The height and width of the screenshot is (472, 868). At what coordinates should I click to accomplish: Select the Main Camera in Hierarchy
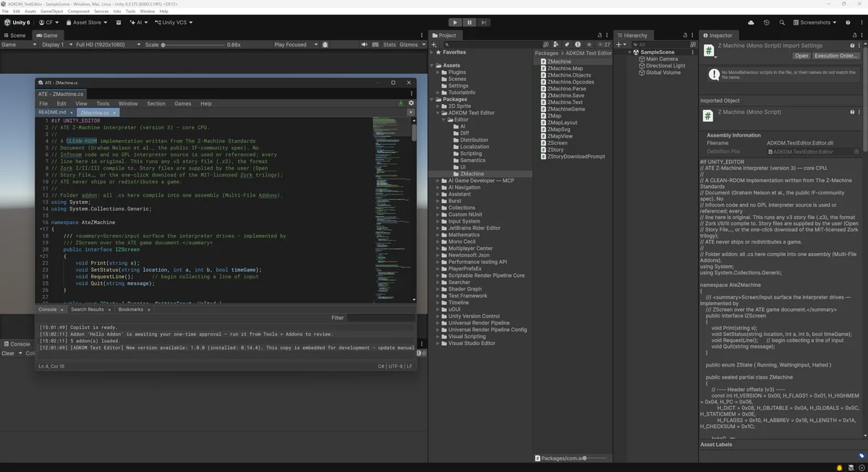[662, 59]
